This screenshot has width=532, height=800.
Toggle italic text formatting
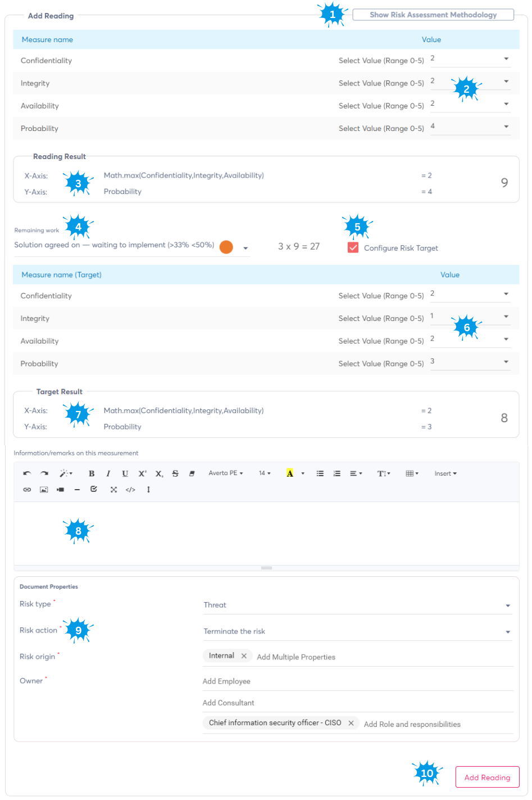point(108,473)
